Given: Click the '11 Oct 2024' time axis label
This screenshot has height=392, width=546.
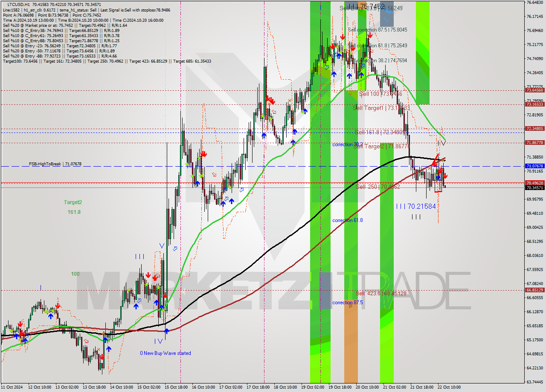Looking at the screenshot, I should click(12, 387).
